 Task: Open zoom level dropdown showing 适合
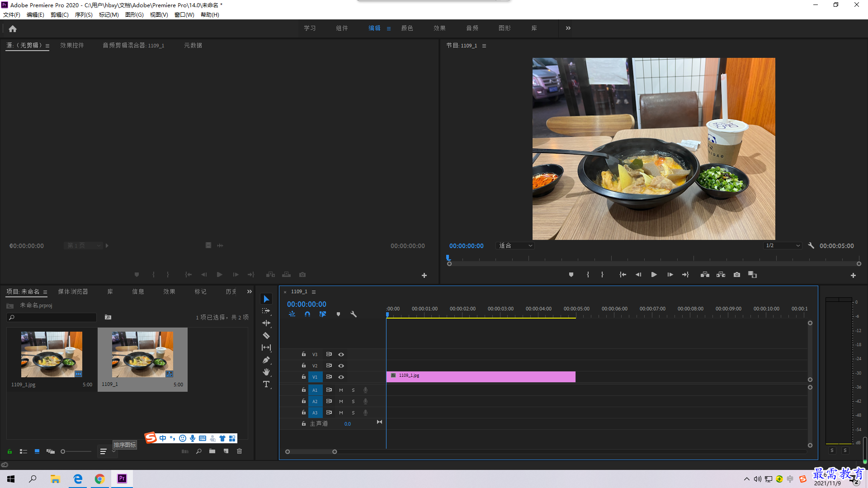tap(515, 246)
